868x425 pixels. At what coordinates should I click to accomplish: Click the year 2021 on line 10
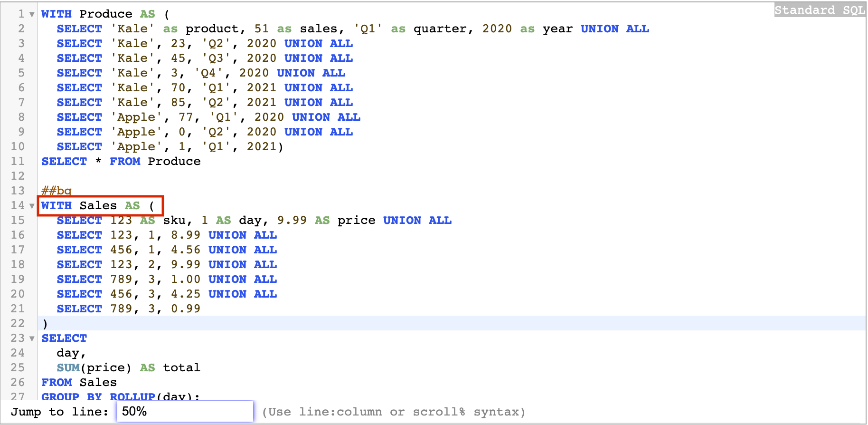tap(262, 147)
